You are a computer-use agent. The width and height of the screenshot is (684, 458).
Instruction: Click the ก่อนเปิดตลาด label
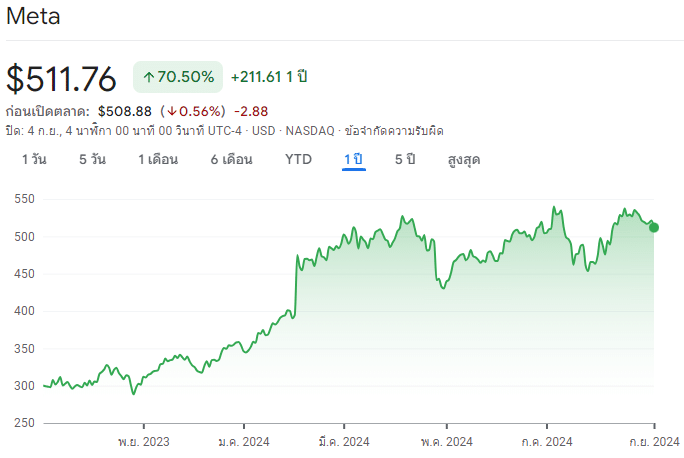tap(47, 111)
